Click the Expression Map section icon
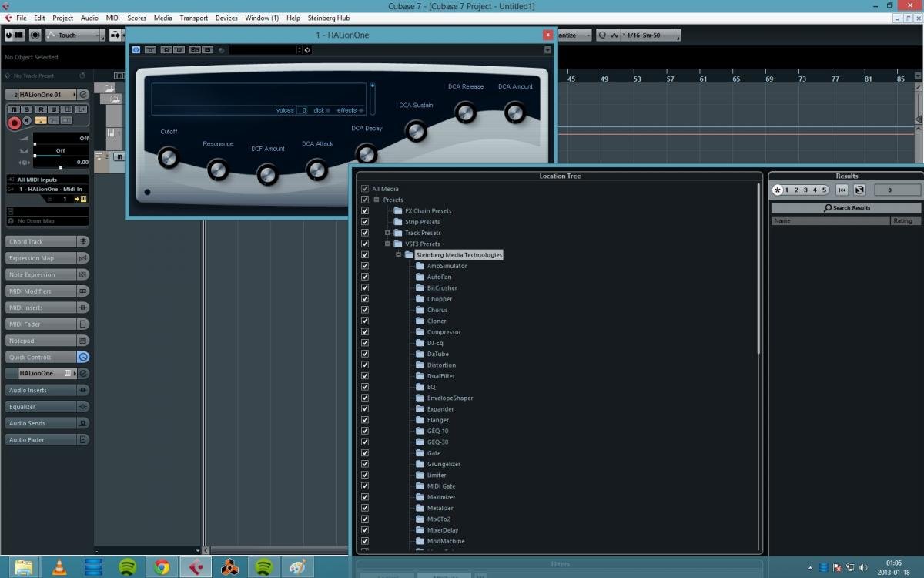924x578 pixels. click(83, 258)
